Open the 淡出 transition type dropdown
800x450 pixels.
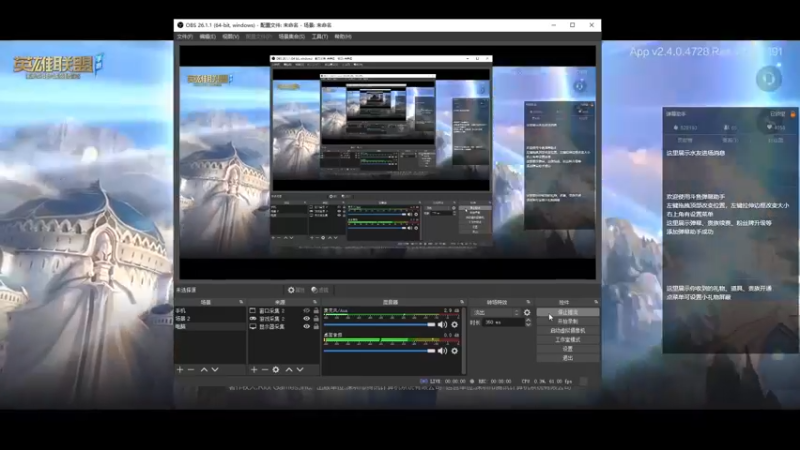pos(495,313)
